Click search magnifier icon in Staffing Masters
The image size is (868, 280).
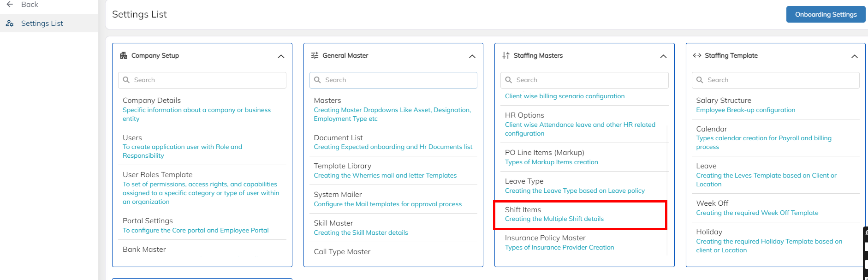[x=509, y=80]
